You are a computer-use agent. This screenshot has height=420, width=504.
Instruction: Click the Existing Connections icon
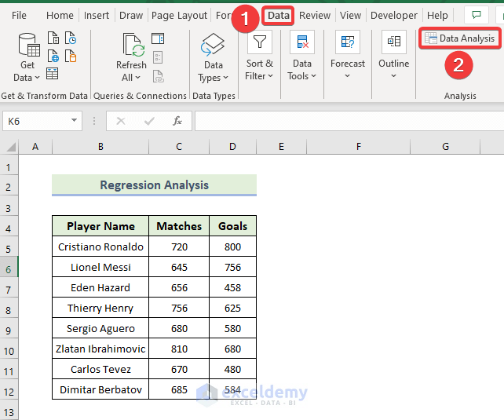point(71,56)
